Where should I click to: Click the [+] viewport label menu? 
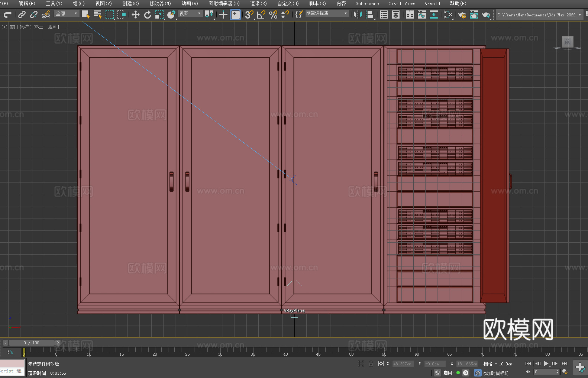click(x=4, y=27)
